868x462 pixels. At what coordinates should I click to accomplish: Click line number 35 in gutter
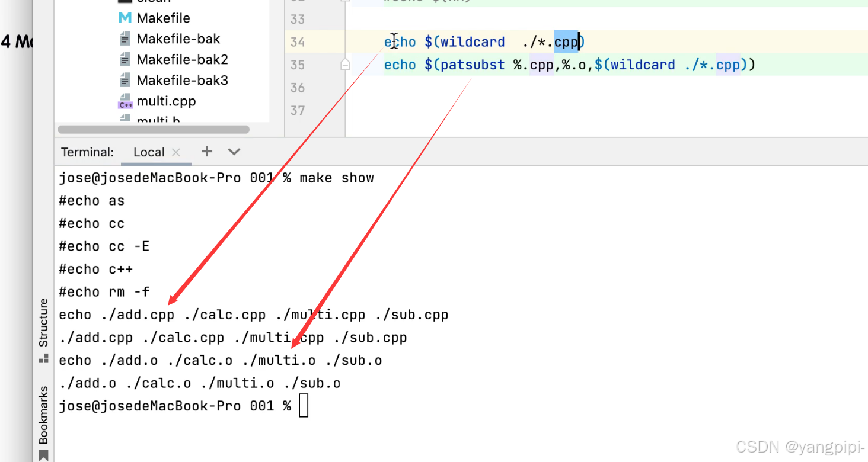[298, 65]
